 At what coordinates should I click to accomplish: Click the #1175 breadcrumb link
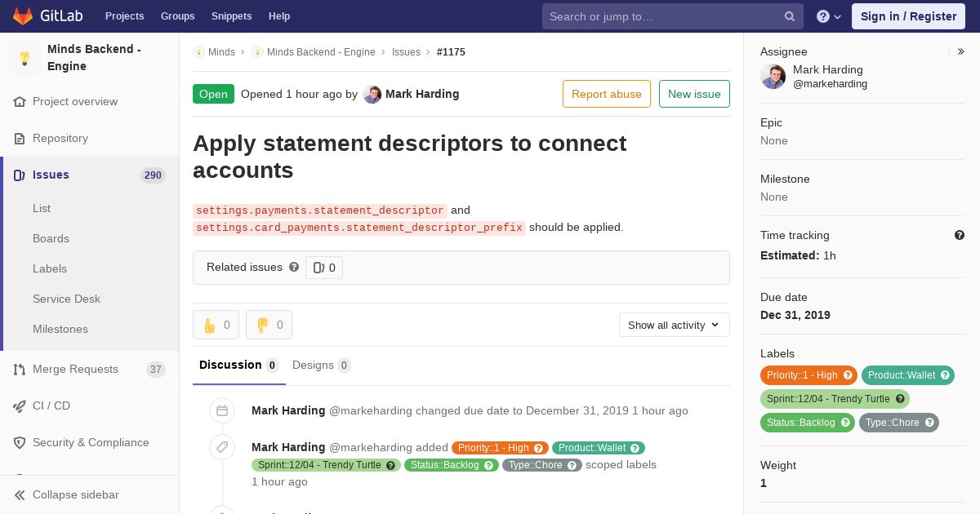tap(451, 52)
